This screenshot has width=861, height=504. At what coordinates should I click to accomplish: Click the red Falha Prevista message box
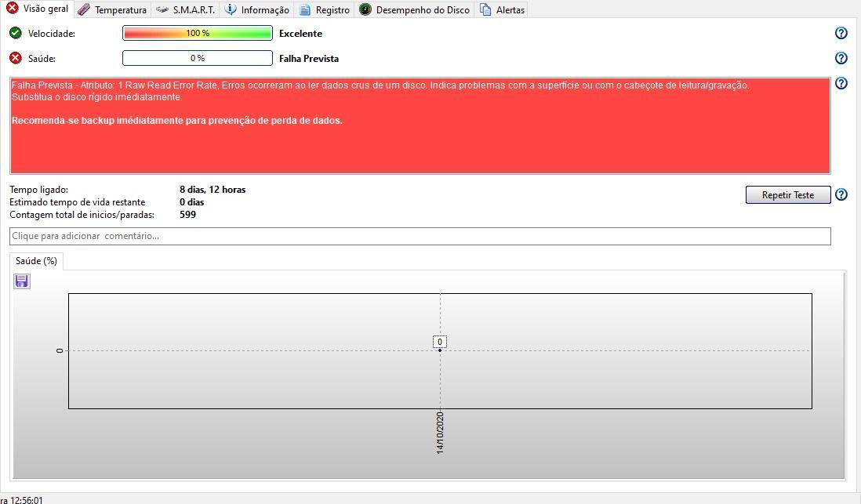[x=420, y=125]
